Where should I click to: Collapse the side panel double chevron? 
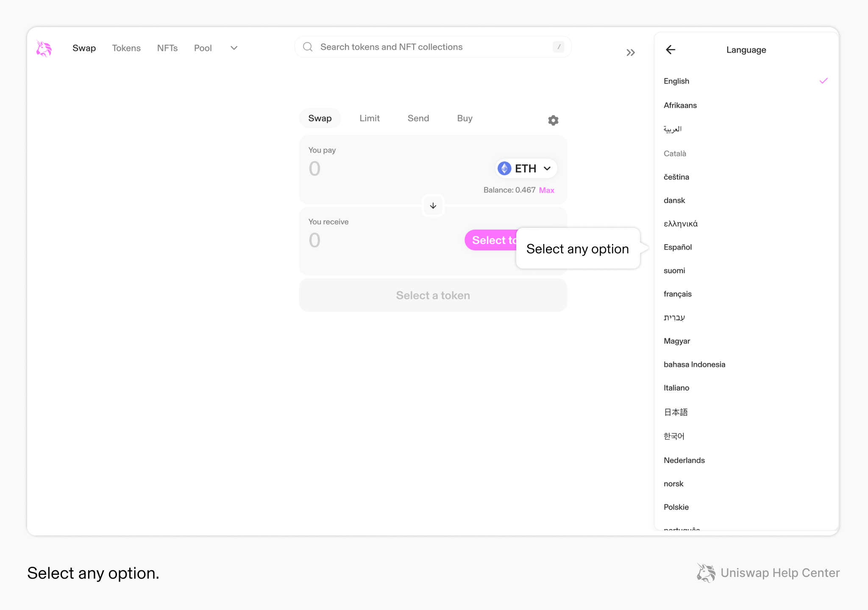tap(631, 53)
